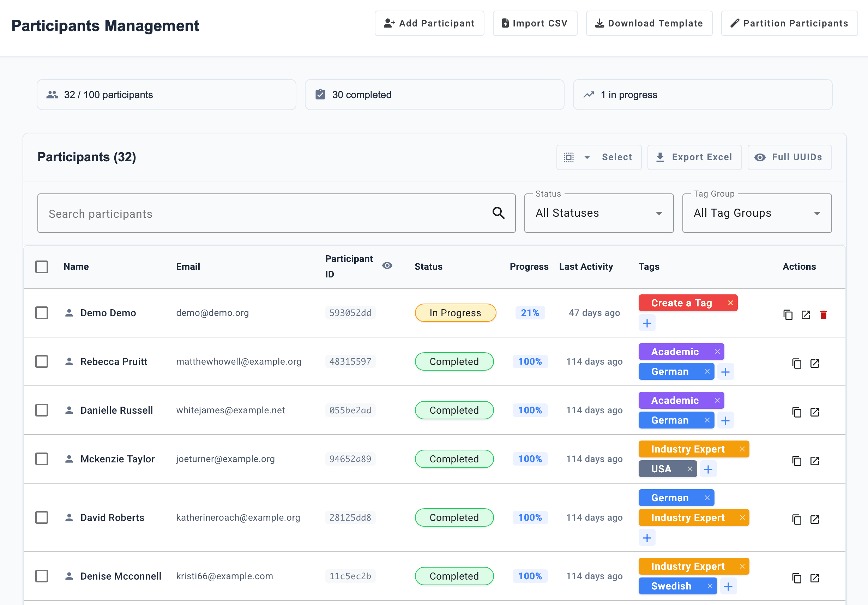Check the David Roberts row checkbox
The width and height of the screenshot is (868, 605).
pos(42,518)
